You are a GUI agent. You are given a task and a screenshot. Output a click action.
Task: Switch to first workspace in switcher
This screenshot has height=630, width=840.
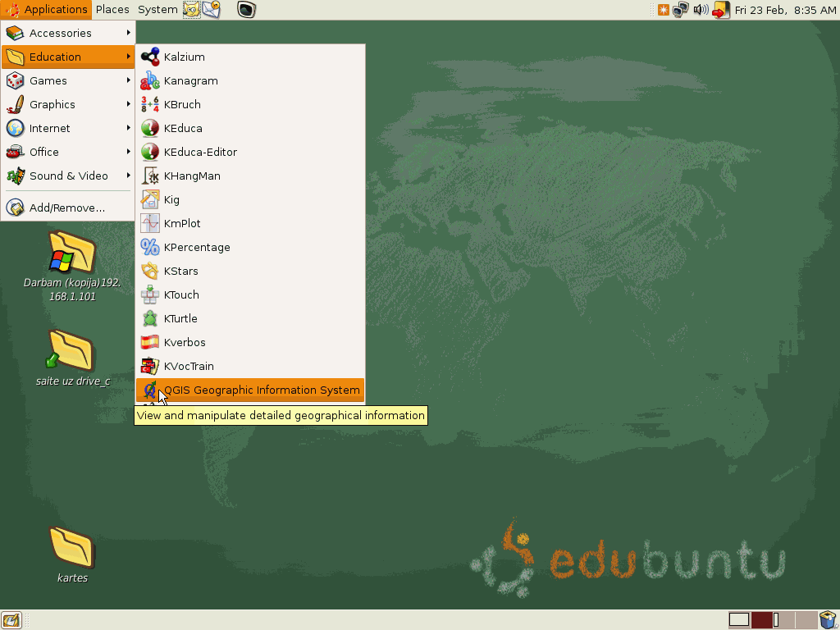[x=739, y=620]
